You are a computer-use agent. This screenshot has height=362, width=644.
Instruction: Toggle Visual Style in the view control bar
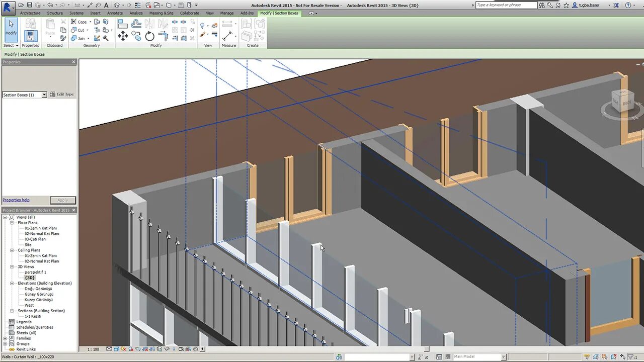point(117,349)
